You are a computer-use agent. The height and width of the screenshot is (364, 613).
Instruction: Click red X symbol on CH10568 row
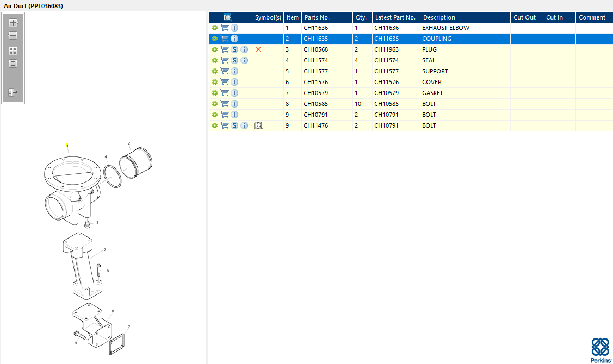tap(258, 49)
